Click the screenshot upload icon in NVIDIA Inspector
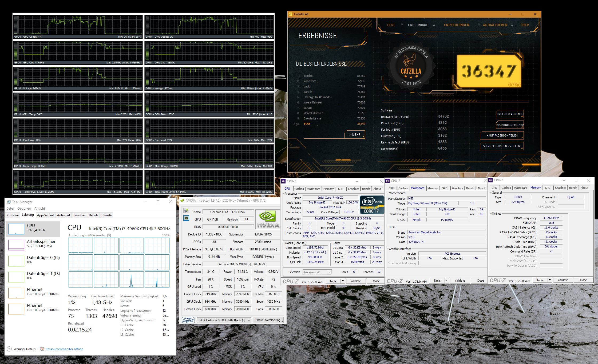598x364 pixels. pos(186,210)
